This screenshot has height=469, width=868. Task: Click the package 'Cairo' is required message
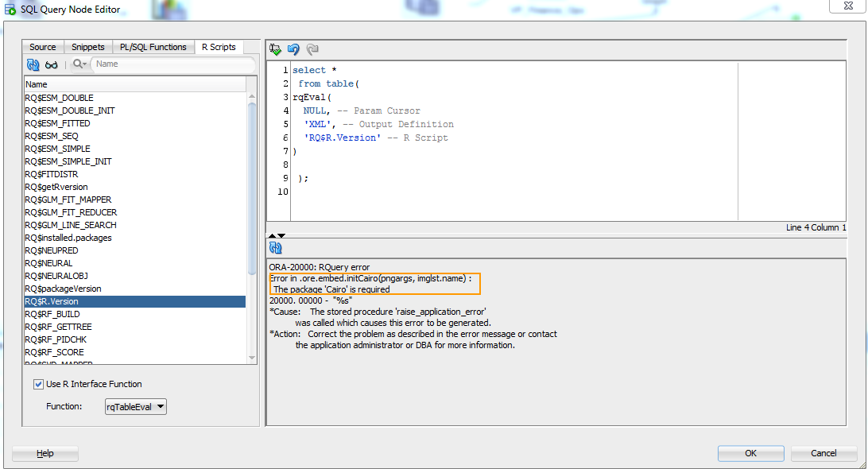coord(331,289)
